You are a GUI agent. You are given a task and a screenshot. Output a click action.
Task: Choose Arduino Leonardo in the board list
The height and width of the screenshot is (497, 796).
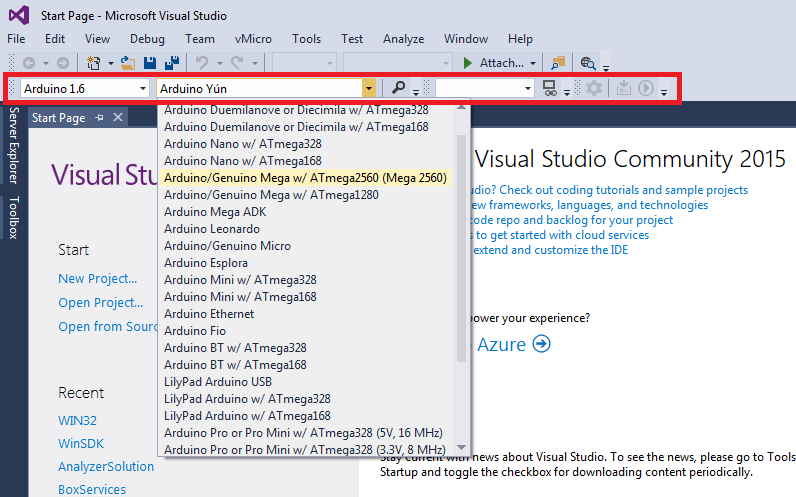212,229
